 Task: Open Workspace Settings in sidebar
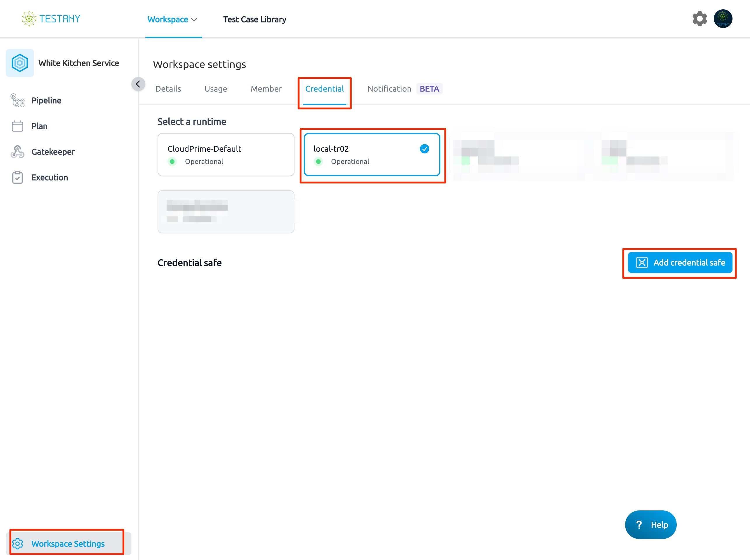68,543
